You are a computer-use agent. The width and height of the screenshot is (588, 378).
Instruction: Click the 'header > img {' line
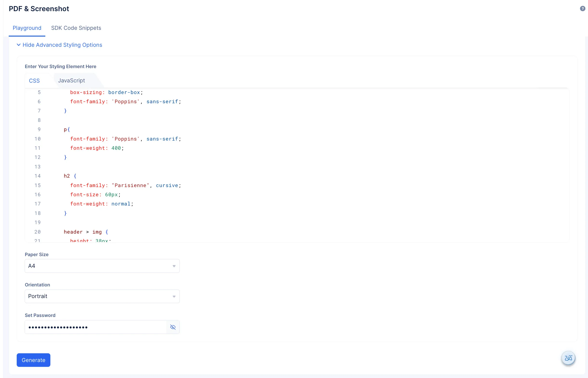click(x=86, y=232)
